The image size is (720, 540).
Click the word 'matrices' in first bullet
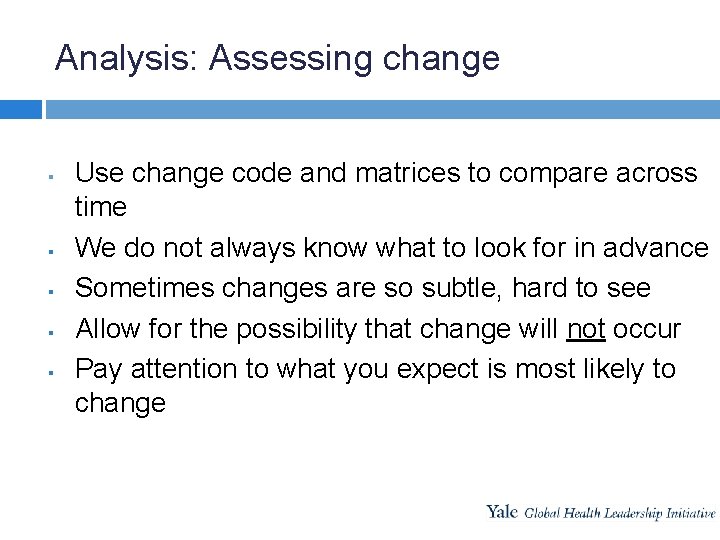point(407,173)
